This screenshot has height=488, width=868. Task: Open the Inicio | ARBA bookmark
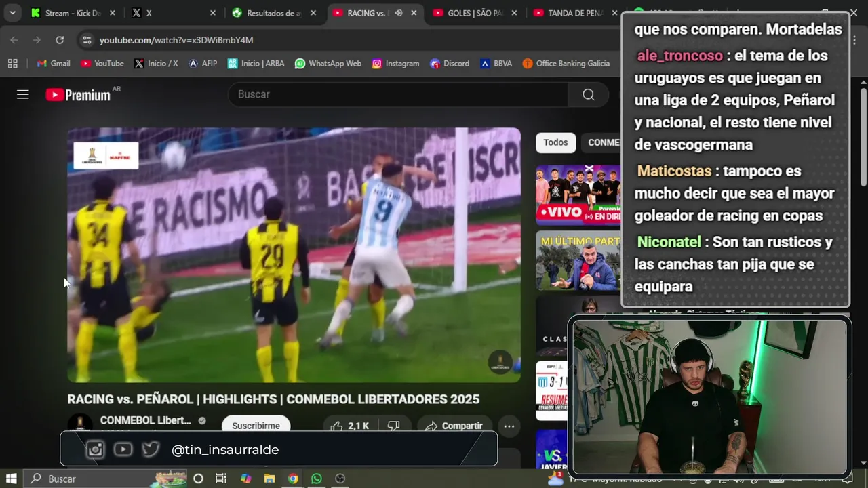(x=256, y=63)
